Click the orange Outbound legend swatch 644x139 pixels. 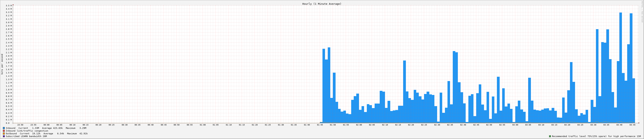point(4,134)
